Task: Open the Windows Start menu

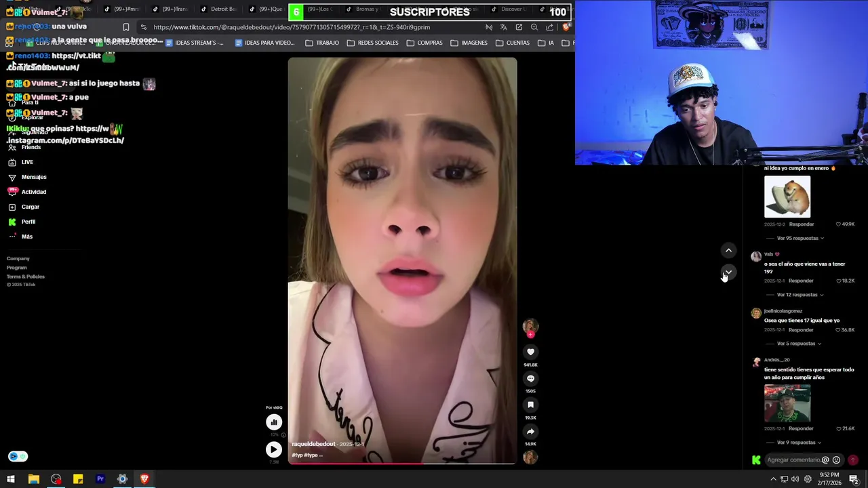Action: point(11,479)
